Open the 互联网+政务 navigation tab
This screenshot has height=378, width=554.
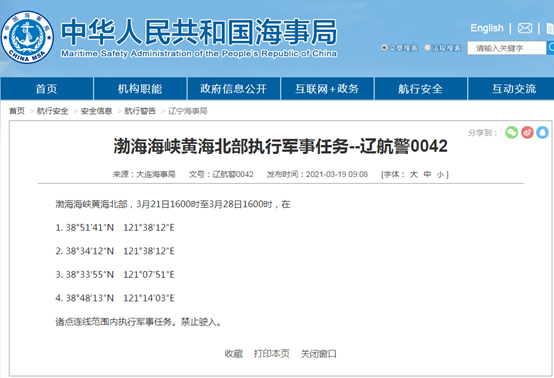tap(327, 89)
